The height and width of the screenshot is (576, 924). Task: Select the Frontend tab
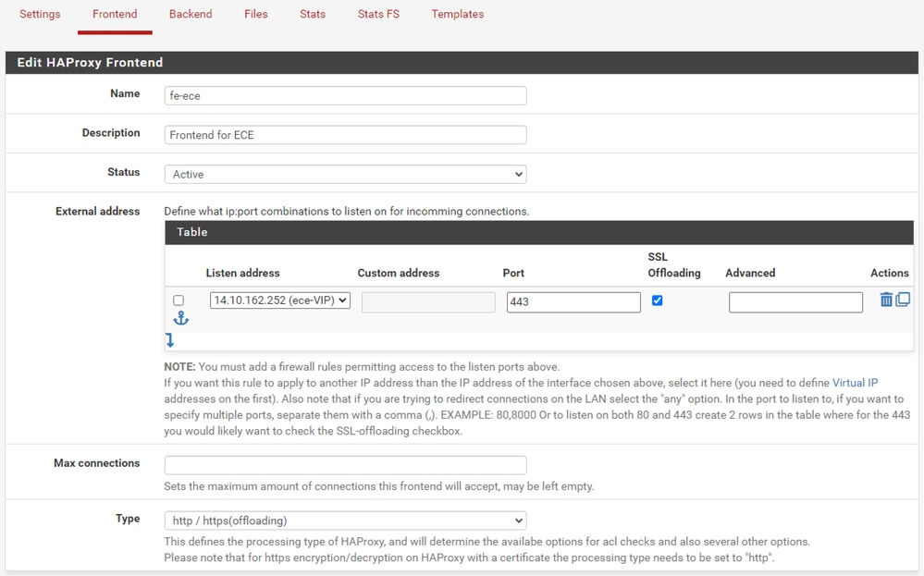115,14
